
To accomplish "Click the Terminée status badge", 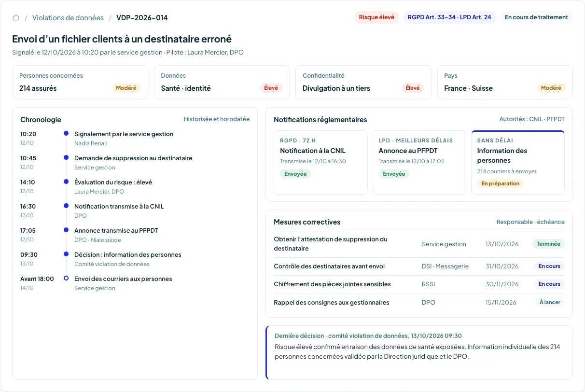I will tap(548, 244).
